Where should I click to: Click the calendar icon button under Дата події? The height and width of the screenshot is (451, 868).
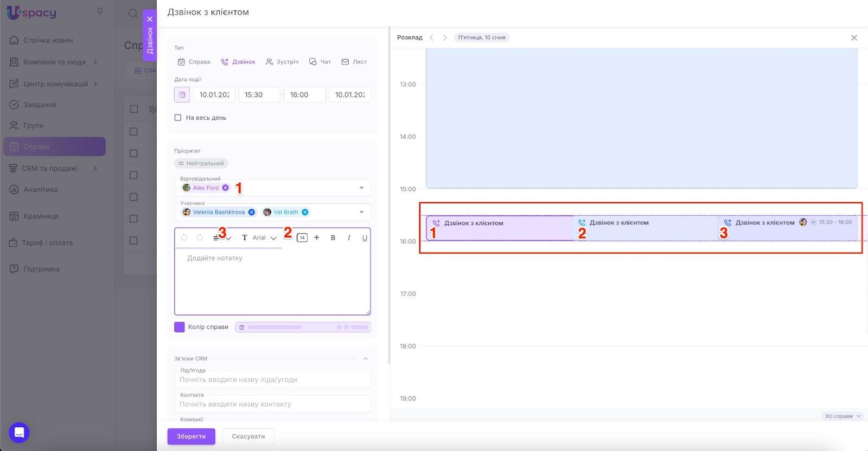[182, 94]
